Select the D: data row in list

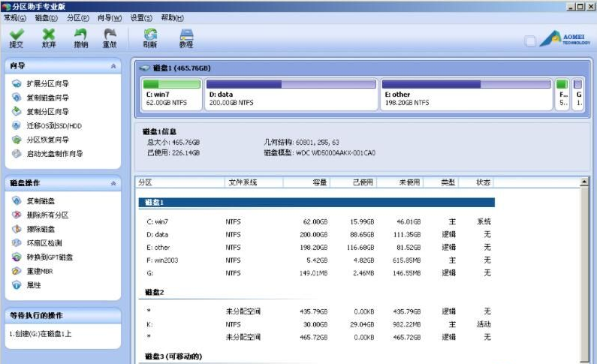tap(316, 235)
